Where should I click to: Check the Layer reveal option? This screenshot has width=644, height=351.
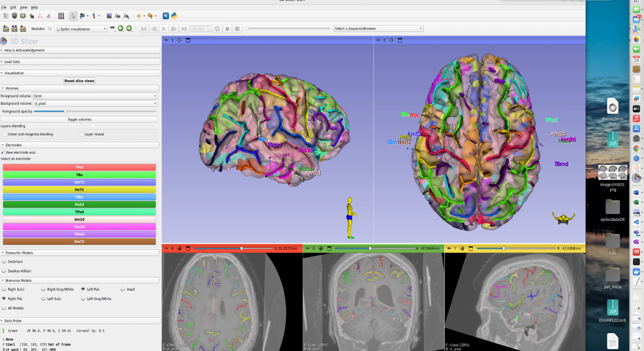pos(82,134)
